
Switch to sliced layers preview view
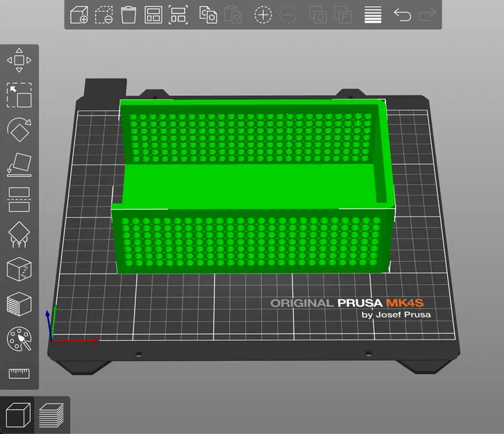coord(51,415)
